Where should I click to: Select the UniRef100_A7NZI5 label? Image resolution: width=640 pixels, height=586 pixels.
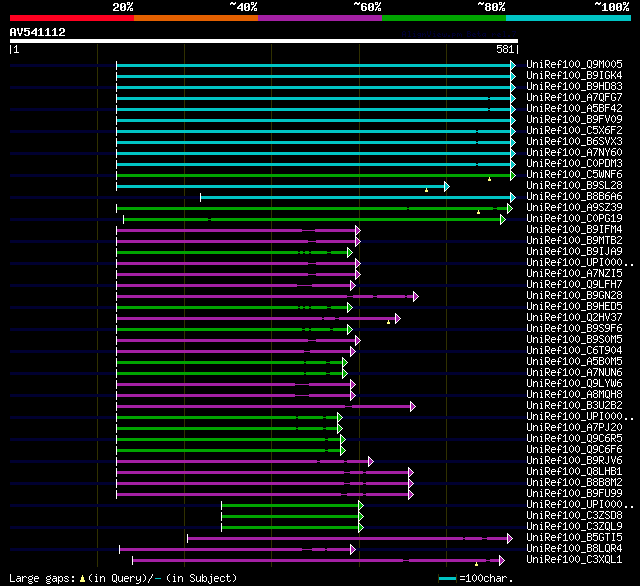(x=574, y=274)
